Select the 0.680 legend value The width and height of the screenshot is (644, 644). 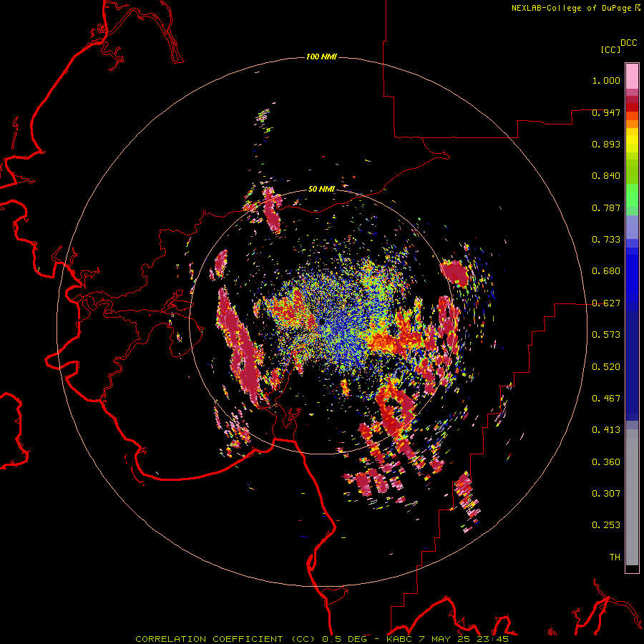pos(606,271)
